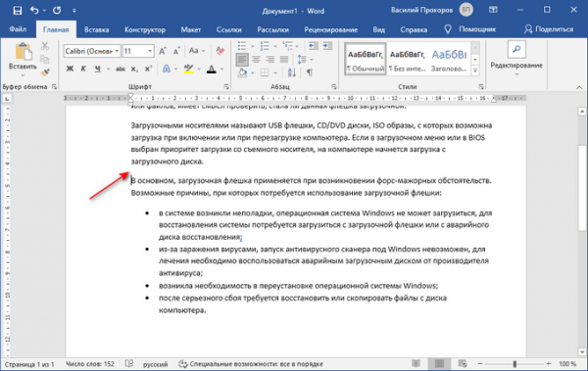Open the Макет tab
The height and width of the screenshot is (371, 588).
pyautogui.click(x=190, y=29)
